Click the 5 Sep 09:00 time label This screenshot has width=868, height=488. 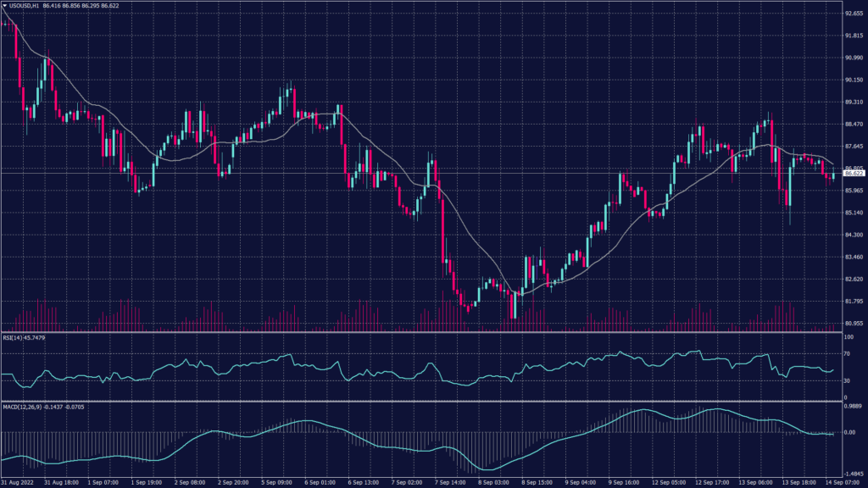tap(277, 483)
